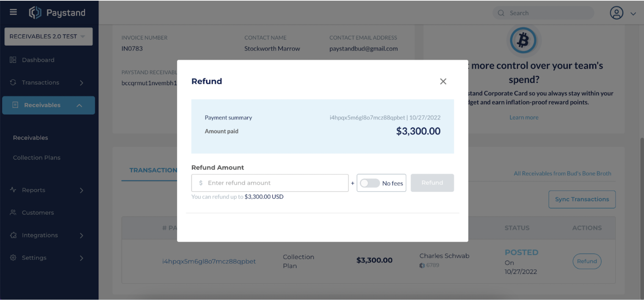Image resolution: width=644 pixels, height=300 pixels.
Task: Collapse the Receivables section chevron
Action: pyautogui.click(x=79, y=106)
